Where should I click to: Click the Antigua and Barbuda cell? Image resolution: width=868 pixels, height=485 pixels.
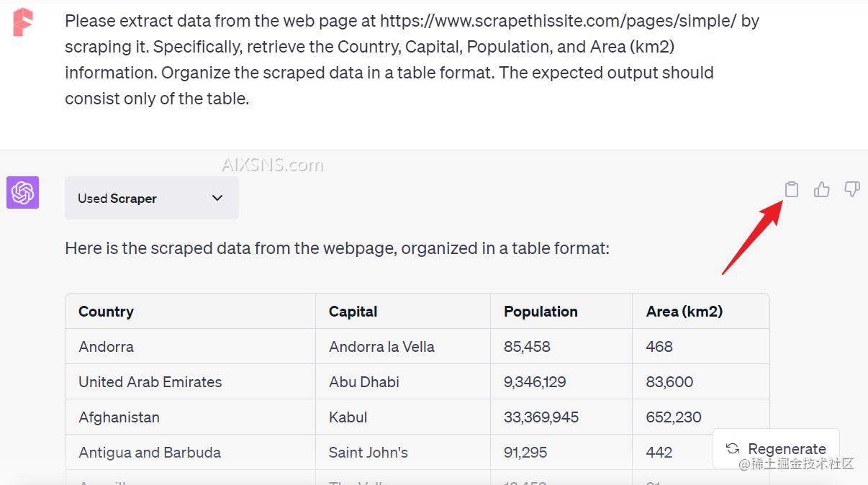[150, 453]
